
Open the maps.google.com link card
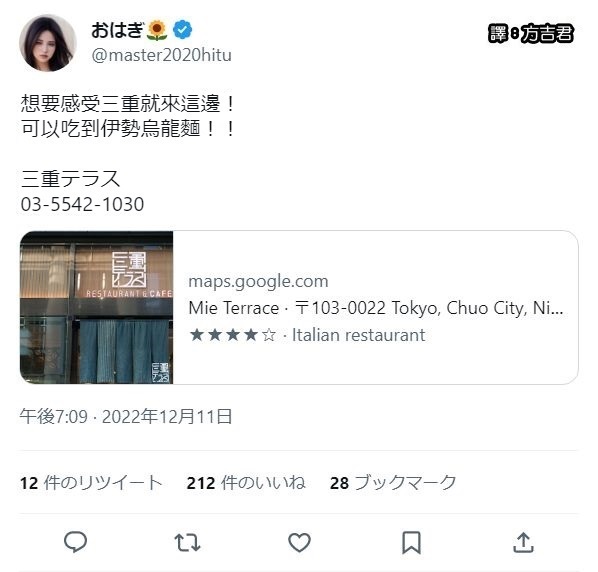(299, 307)
